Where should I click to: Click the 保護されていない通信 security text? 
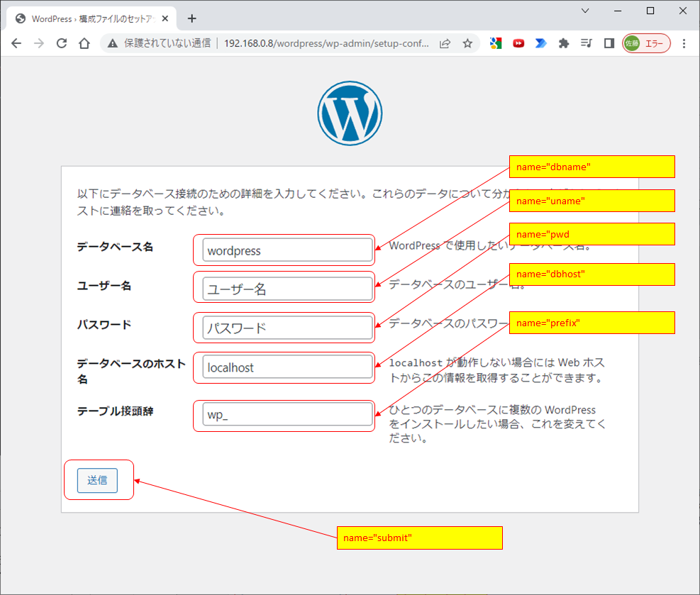(x=167, y=43)
